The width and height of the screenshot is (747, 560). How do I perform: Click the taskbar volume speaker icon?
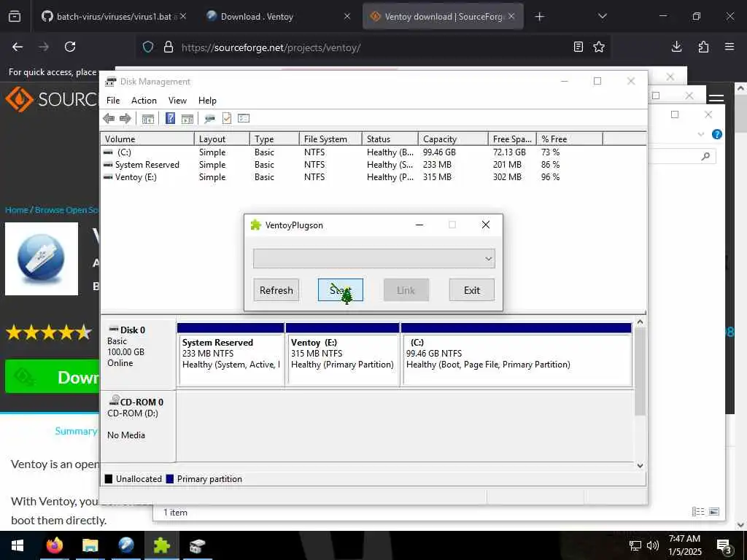coord(653,545)
